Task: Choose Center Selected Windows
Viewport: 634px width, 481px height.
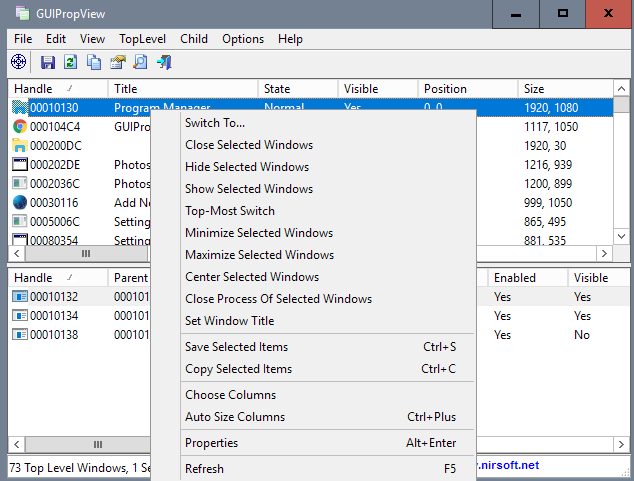Action: (x=313, y=277)
